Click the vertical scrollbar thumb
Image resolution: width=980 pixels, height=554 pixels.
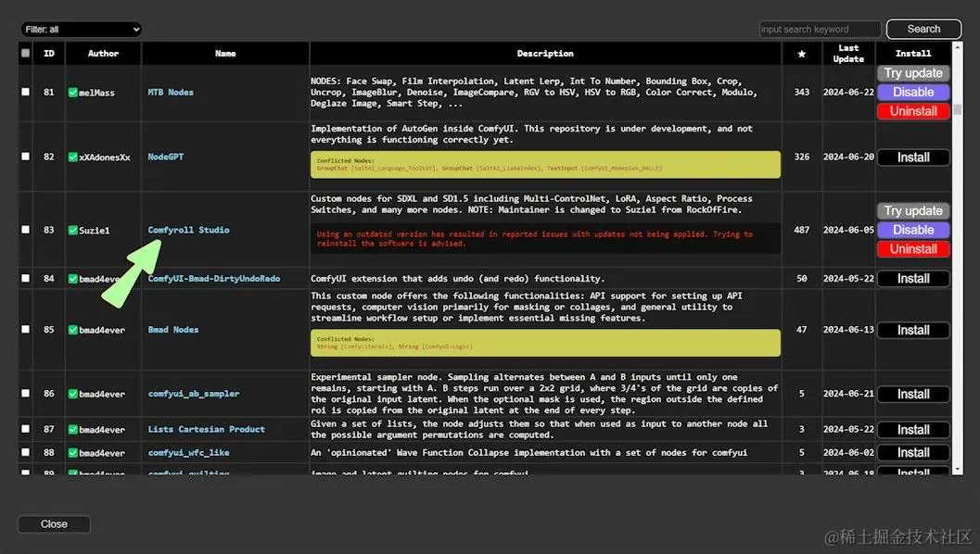coord(957,109)
